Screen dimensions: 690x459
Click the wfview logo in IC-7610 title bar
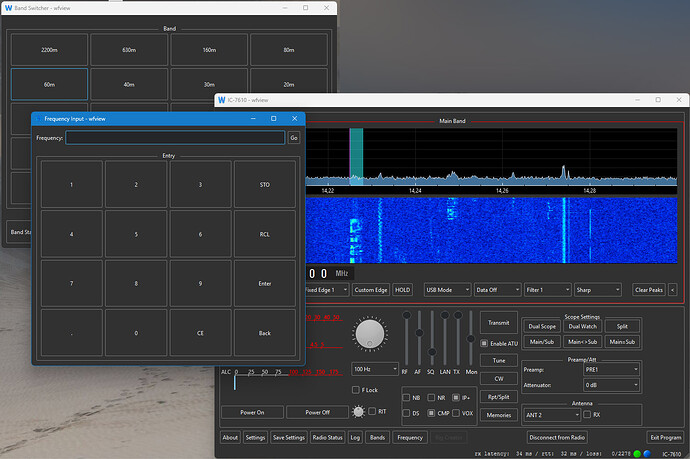pyautogui.click(x=222, y=100)
